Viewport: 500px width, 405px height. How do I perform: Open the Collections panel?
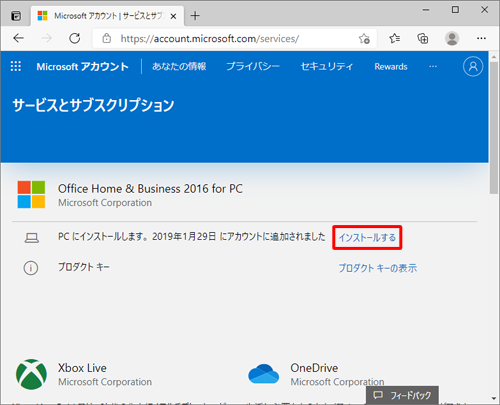point(423,38)
